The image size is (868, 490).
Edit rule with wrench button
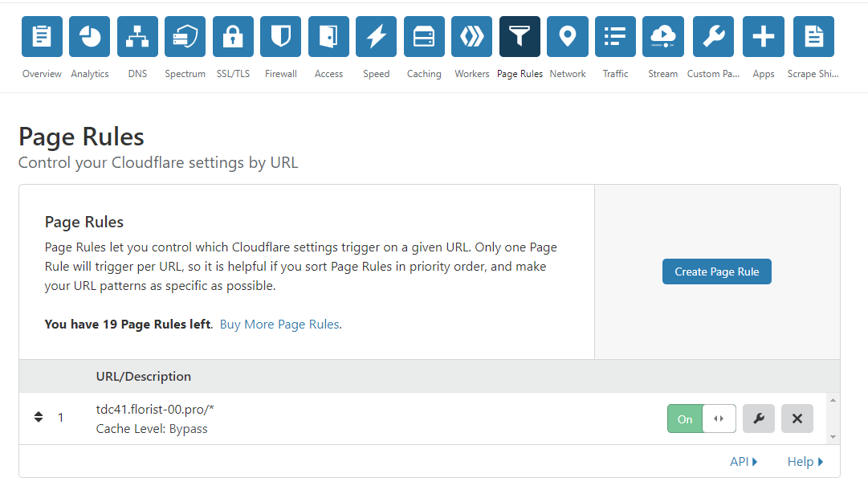point(758,419)
